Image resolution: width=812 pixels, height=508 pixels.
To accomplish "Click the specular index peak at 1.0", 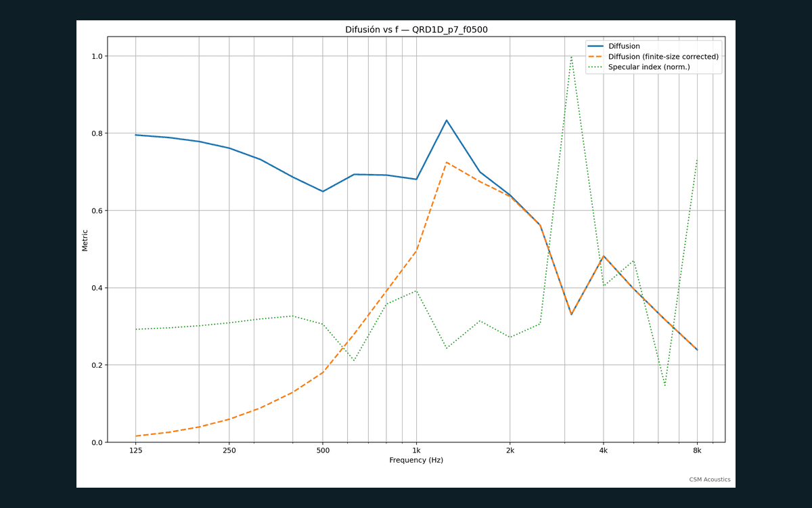I will pos(571,56).
